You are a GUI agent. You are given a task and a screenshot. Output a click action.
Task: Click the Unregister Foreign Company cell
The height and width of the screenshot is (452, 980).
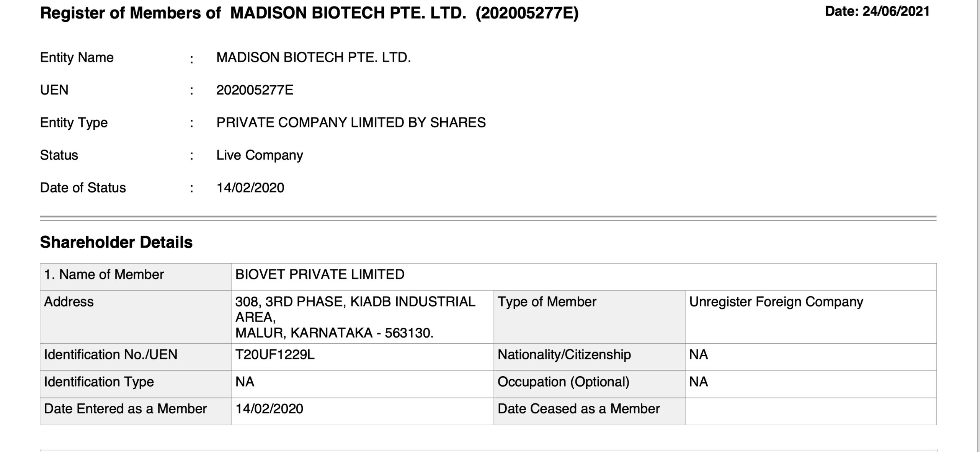tap(811, 317)
